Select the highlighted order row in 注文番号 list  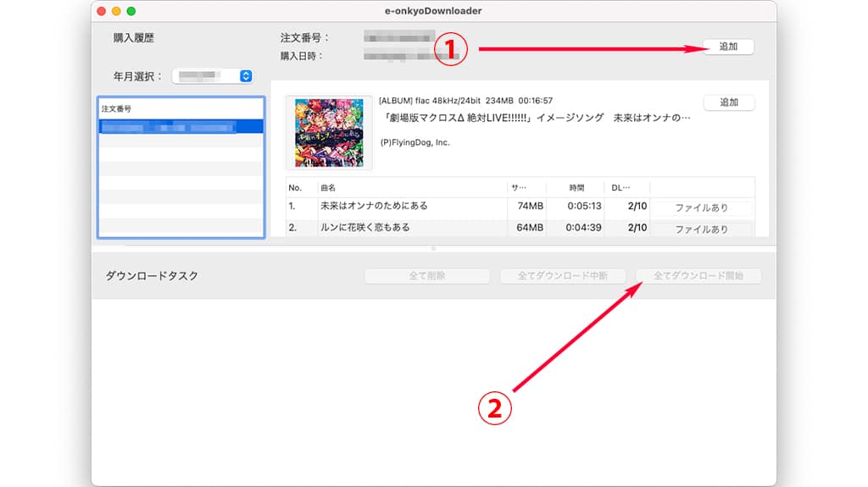click(181, 127)
